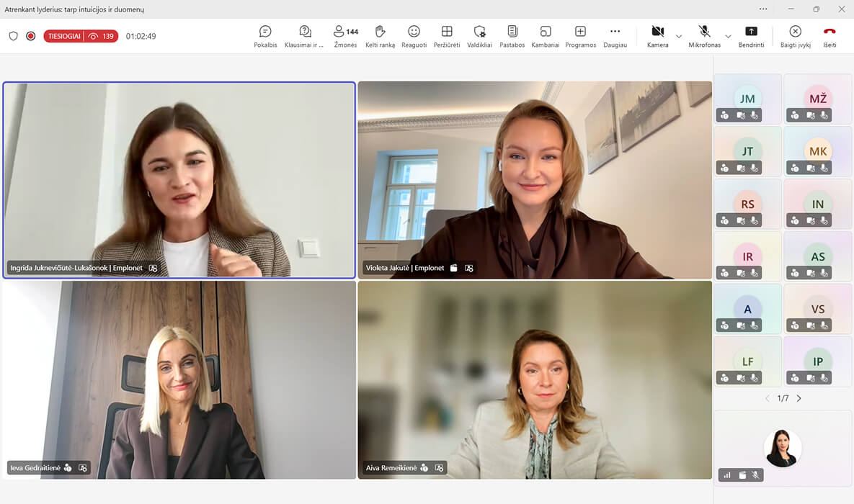The height and width of the screenshot is (504, 854).
Task: Click signal strength icon on self-view
Action: click(x=727, y=475)
